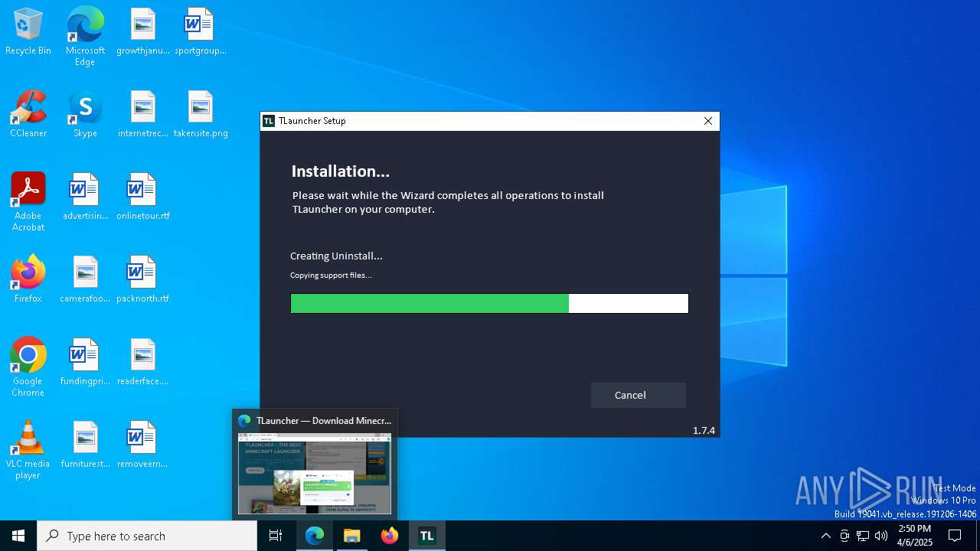The image size is (980, 551).
Task: Open VLC media player desktop shortcut
Action: (28, 450)
